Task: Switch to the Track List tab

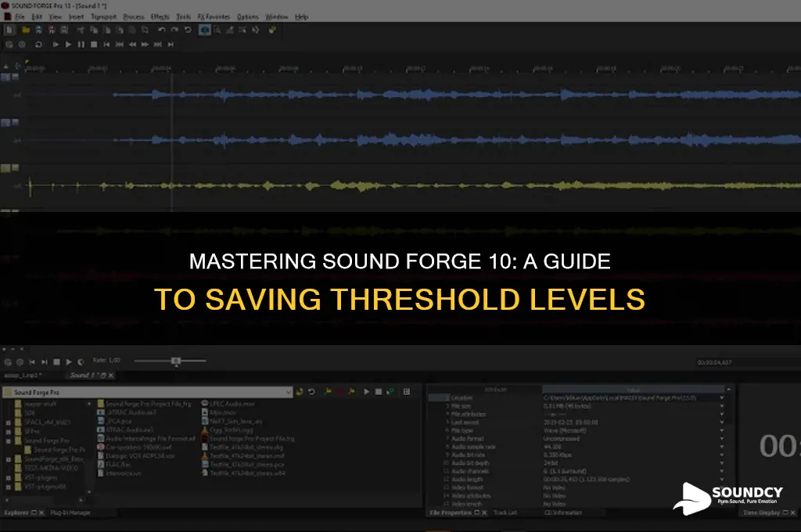Action: pos(505,512)
